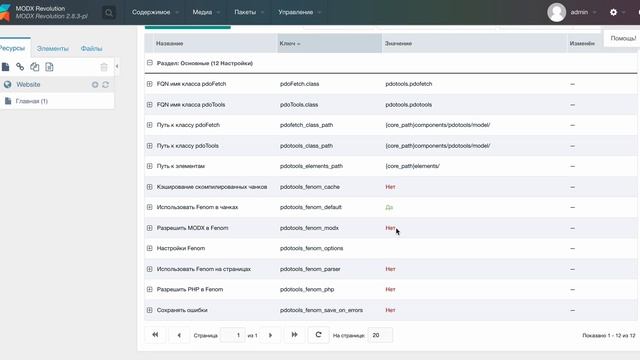Viewport: 640px width, 360px height.
Task: Create new static resource icon
Action: click(x=49, y=67)
